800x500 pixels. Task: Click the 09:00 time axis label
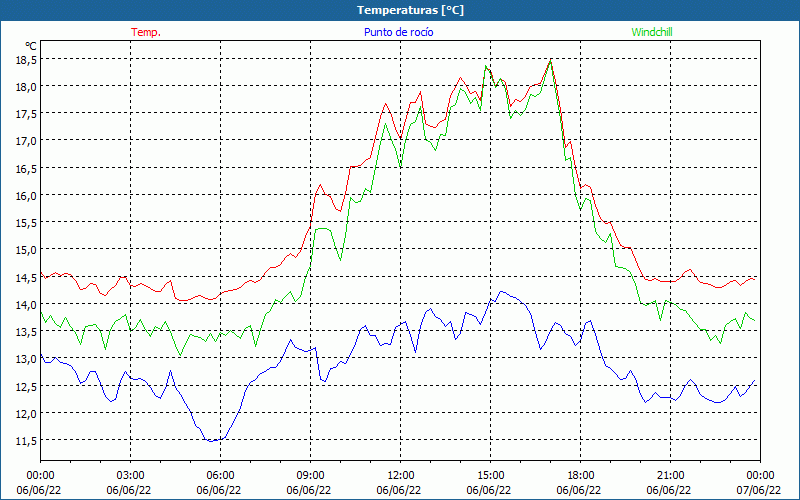tap(310, 476)
